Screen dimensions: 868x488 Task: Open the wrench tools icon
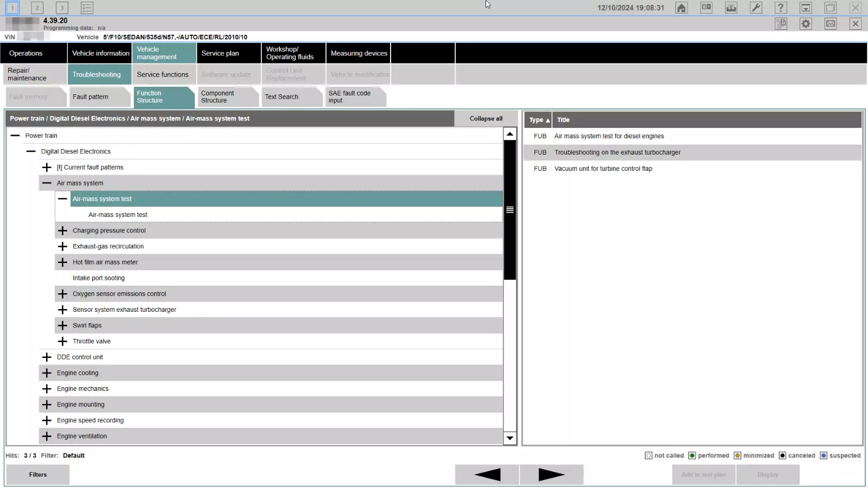756,8
